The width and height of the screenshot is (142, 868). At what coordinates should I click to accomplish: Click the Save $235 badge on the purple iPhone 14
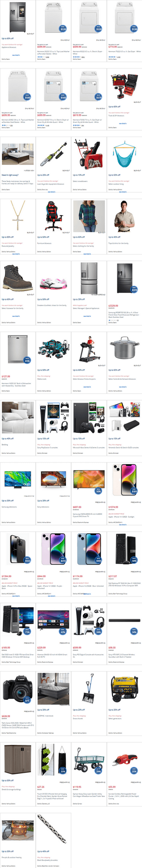(63, 560)
